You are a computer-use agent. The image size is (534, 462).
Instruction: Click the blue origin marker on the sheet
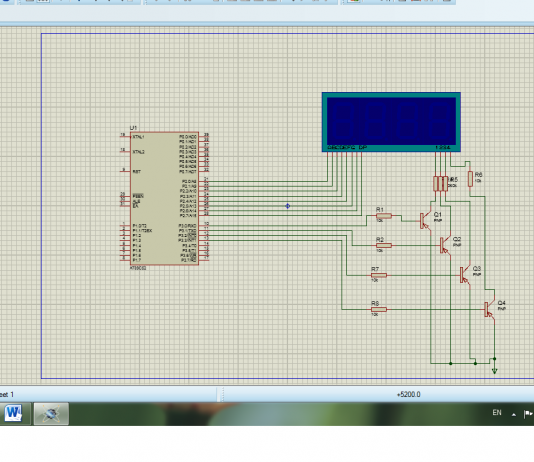point(287,206)
